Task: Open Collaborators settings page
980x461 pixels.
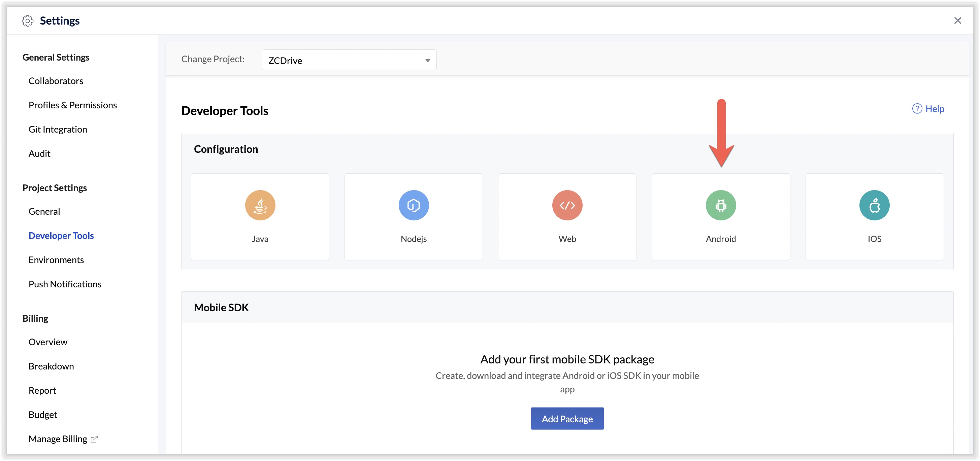Action: coord(56,81)
